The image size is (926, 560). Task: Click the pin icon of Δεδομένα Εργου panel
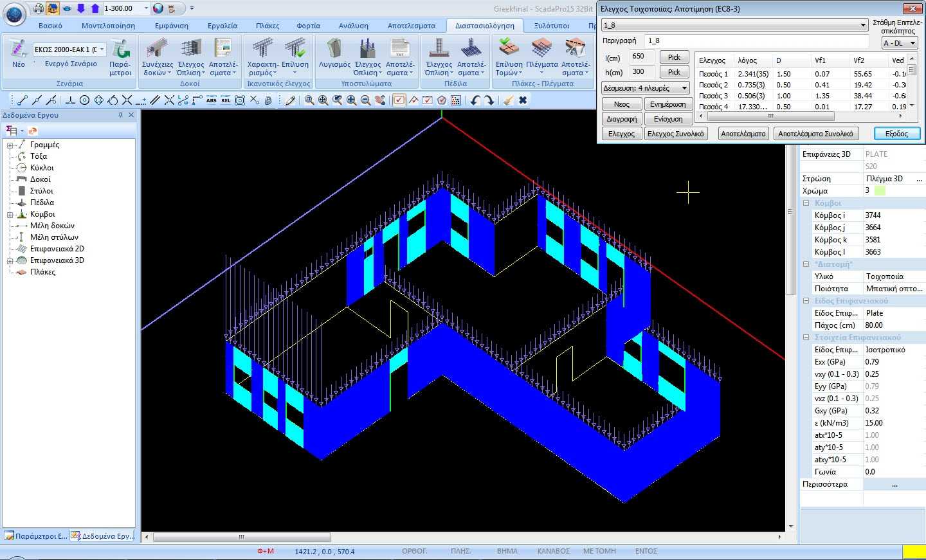click(x=120, y=115)
